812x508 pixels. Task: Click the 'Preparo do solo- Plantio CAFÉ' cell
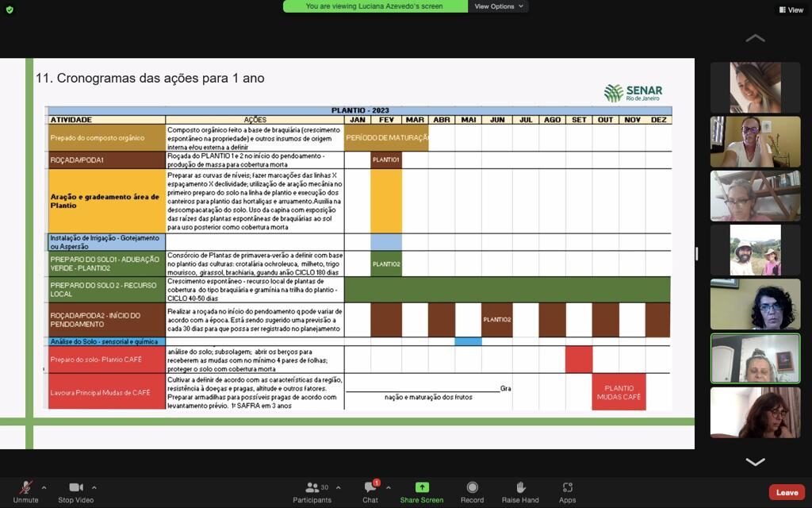coord(107,360)
